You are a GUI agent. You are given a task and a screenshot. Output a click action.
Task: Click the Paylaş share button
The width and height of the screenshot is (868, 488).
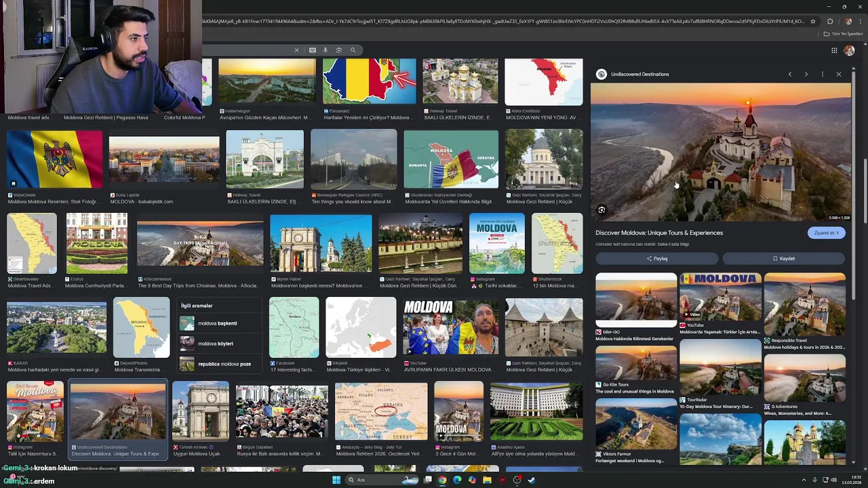click(656, 258)
